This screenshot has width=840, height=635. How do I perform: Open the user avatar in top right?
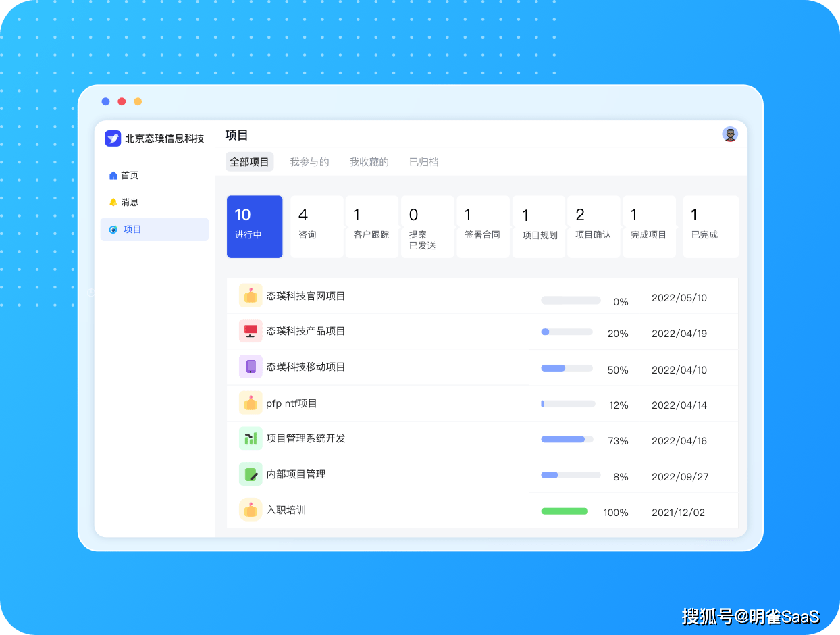point(730,134)
